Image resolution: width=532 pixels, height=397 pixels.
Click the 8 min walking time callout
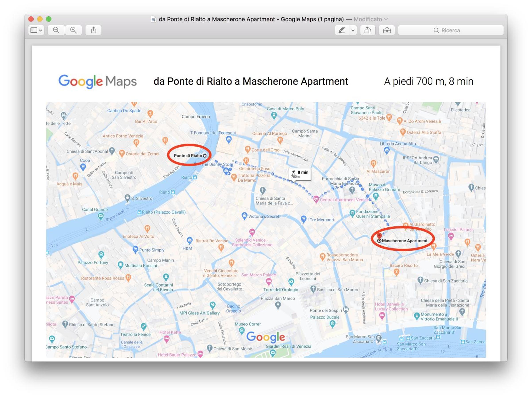[299, 174]
